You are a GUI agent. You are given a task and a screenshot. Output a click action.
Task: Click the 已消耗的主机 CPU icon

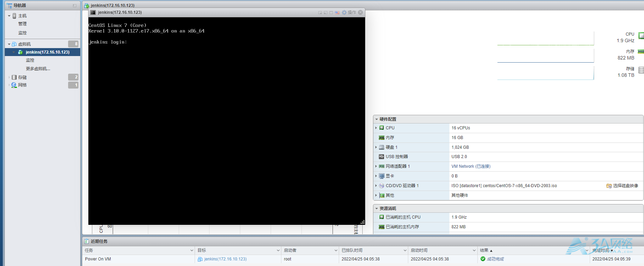point(382,217)
